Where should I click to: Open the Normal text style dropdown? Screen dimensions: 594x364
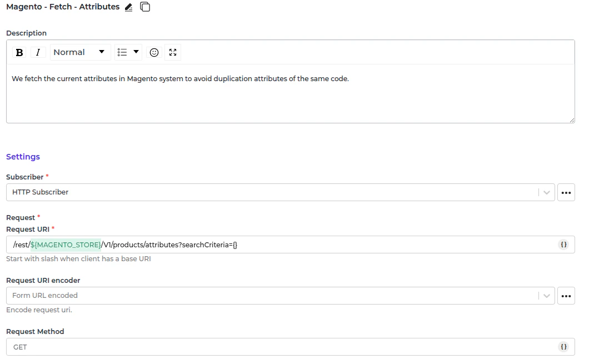click(x=80, y=52)
